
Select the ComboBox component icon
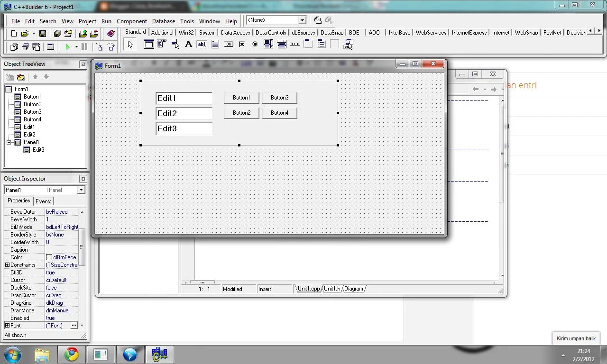281,44
